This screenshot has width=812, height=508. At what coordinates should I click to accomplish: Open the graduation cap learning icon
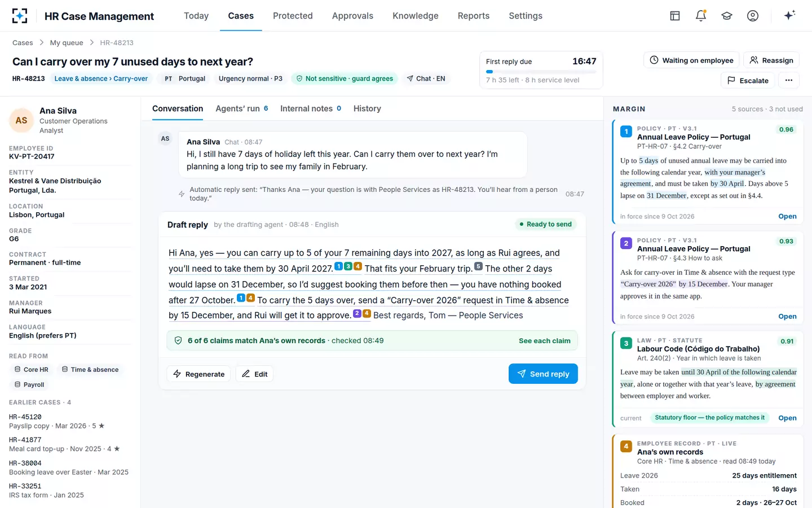click(727, 16)
